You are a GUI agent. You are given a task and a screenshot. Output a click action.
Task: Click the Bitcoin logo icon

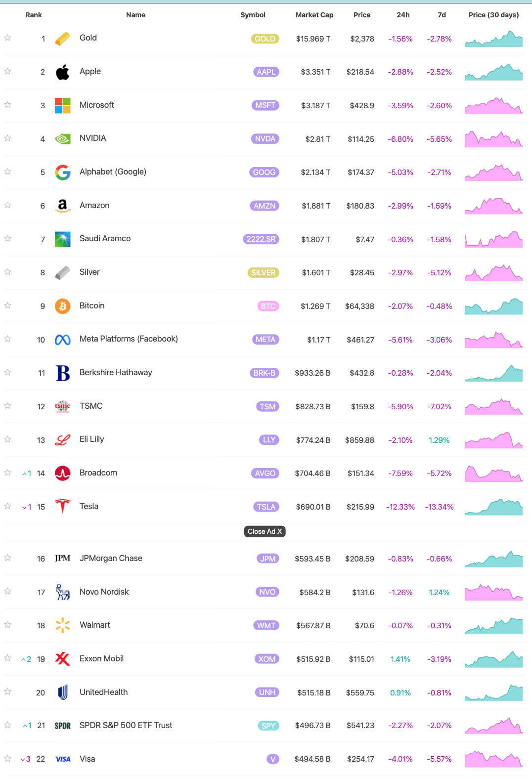[62, 306]
